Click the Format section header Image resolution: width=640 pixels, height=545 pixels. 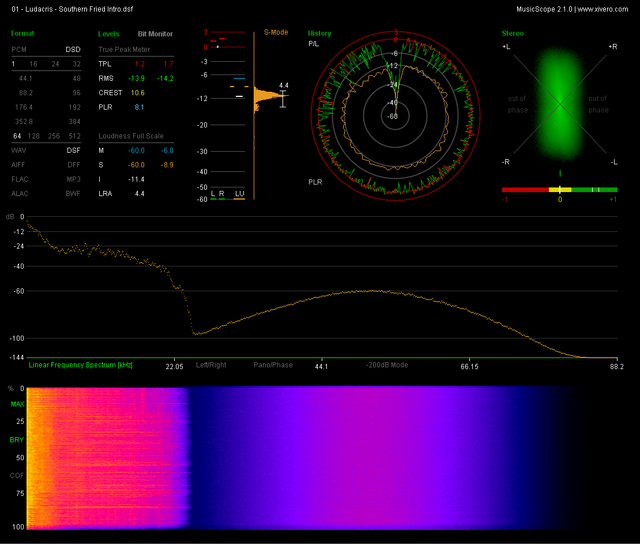pyautogui.click(x=22, y=33)
